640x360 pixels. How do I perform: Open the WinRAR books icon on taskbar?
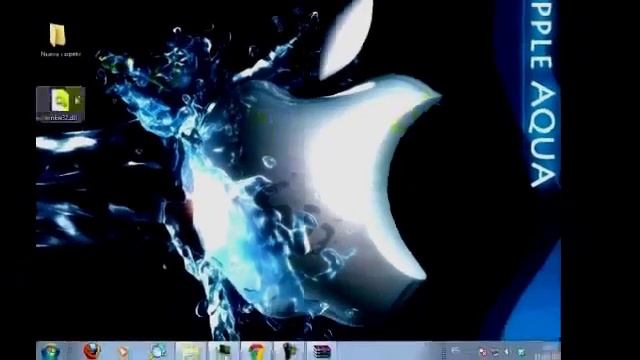(321, 351)
